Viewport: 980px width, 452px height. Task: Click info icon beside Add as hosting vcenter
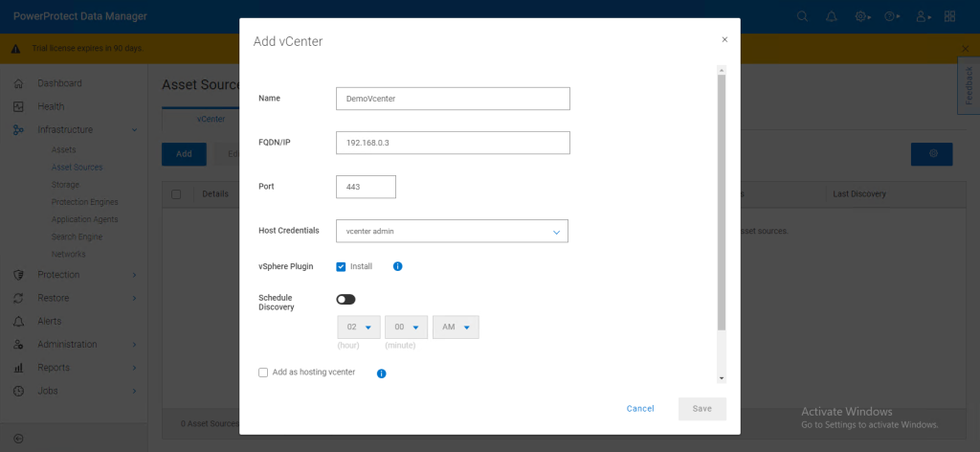click(381, 373)
